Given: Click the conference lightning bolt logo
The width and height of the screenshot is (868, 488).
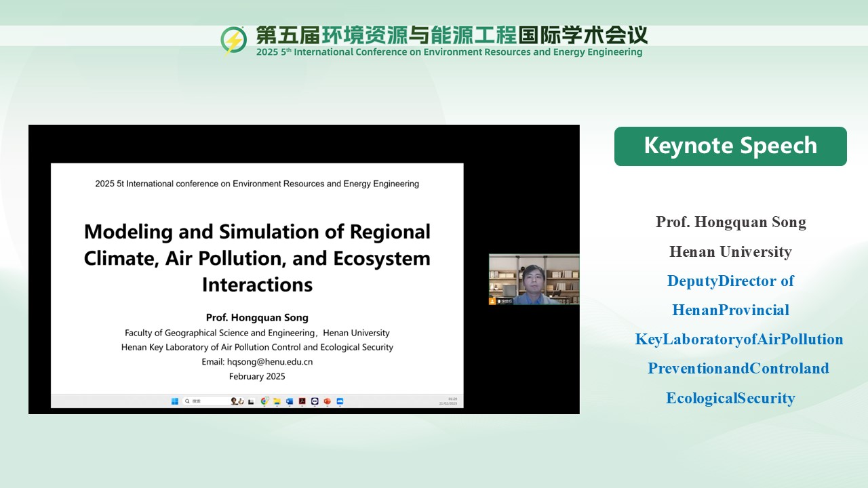Looking at the screenshot, I should (x=234, y=41).
